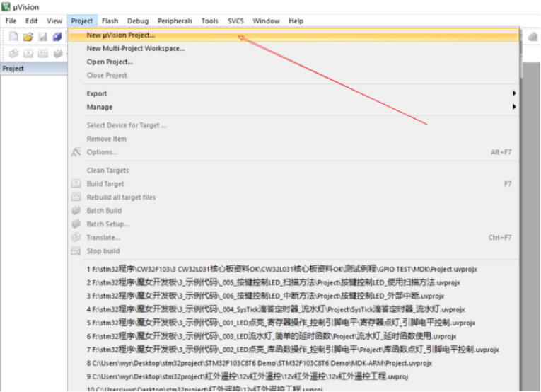541x392 pixels.
Task: Choose New µVision Project... menu entry
Action: point(121,35)
